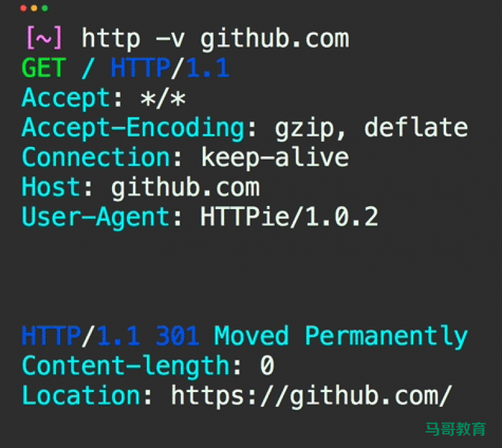Click the yellow minimize window dot
The width and height of the screenshot is (502, 448).
click(34, 8)
